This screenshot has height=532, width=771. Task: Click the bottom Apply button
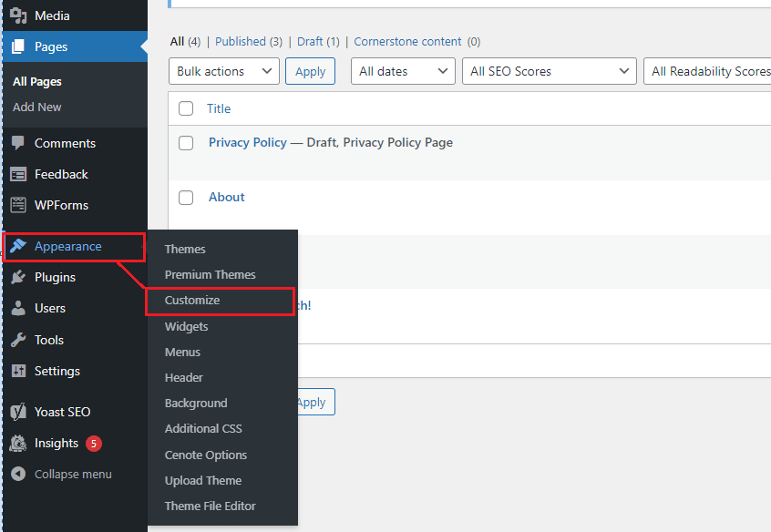coord(315,403)
